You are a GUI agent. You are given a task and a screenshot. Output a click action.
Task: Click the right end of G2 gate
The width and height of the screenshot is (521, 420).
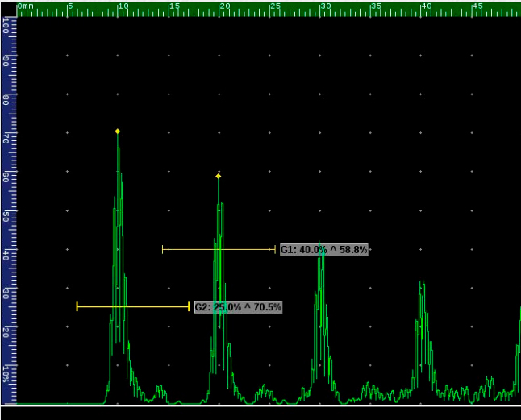pos(189,306)
